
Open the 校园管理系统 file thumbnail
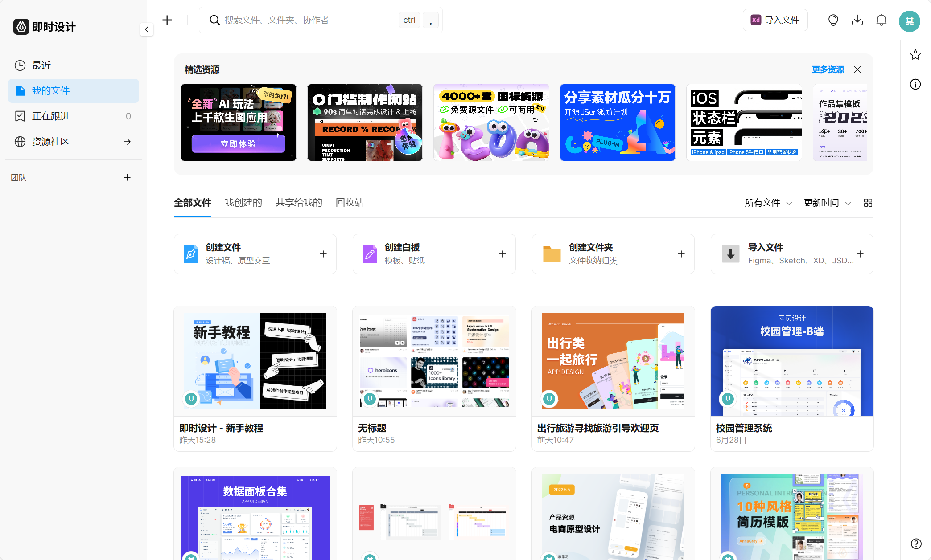[x=792, y=361]
